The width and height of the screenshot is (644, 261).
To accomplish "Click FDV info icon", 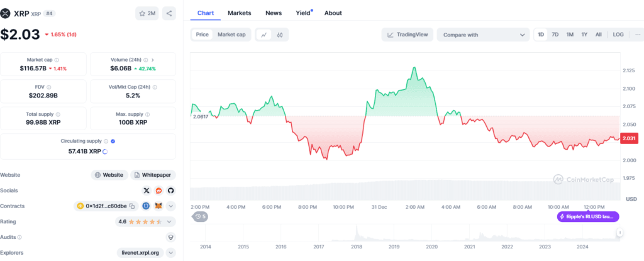I will click(x=49, y=87).
